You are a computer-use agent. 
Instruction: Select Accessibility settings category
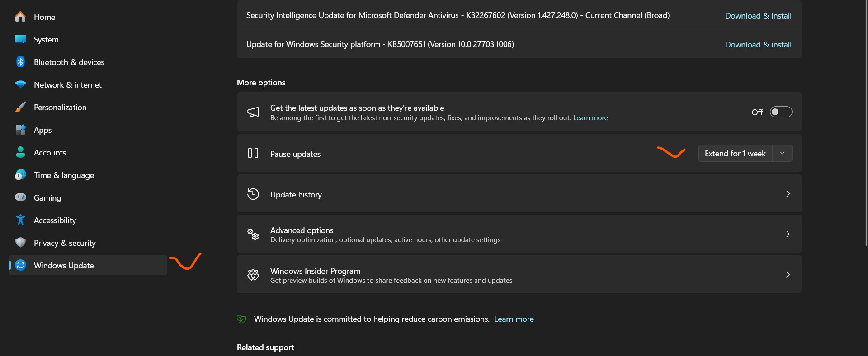click(88, 220)
